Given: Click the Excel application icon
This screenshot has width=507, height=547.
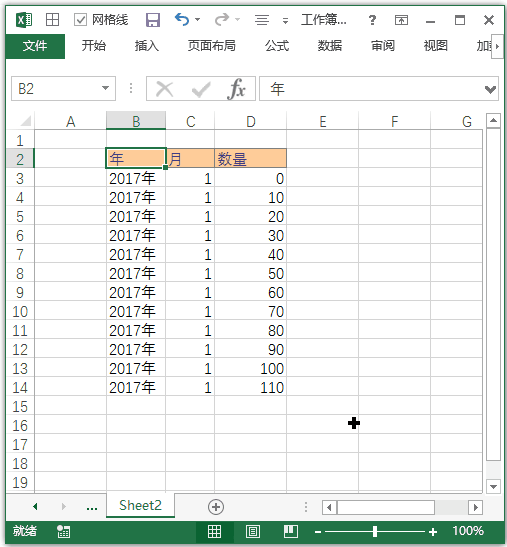Looking at the screenshot, I should coord(24,20).
